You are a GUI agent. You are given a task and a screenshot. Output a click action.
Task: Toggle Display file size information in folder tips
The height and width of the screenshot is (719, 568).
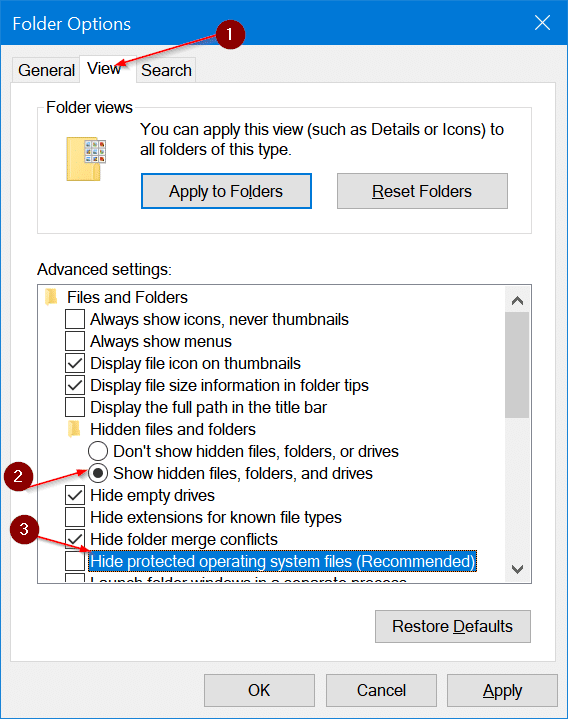75,385
